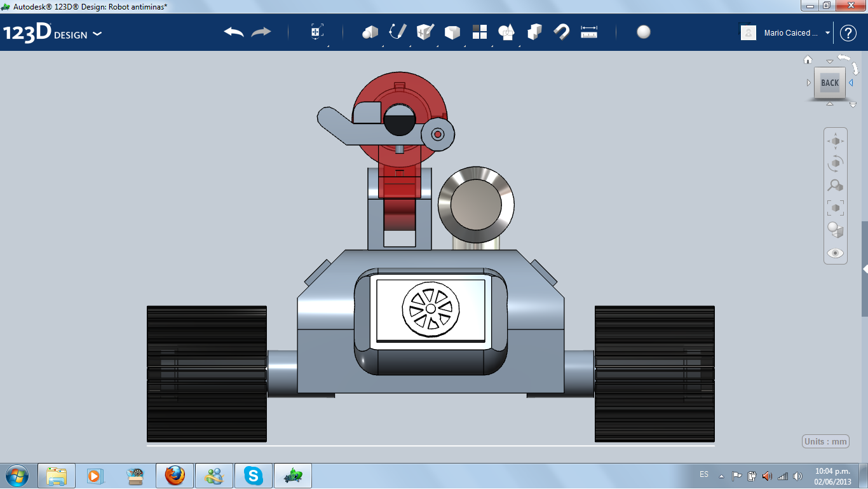
Task: Open the Material sphere tool
Action: tap(644, 32)
